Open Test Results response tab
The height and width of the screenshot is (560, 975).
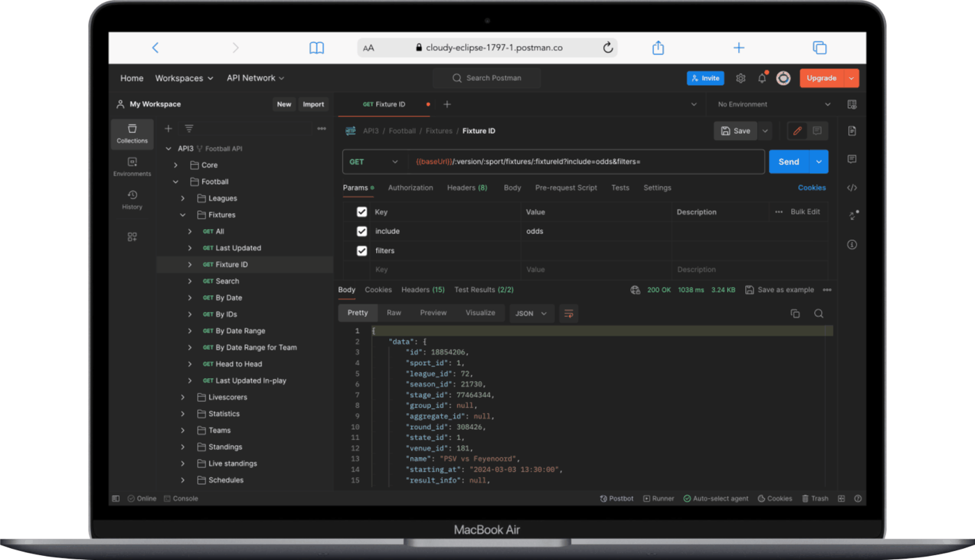click(484, 290)
